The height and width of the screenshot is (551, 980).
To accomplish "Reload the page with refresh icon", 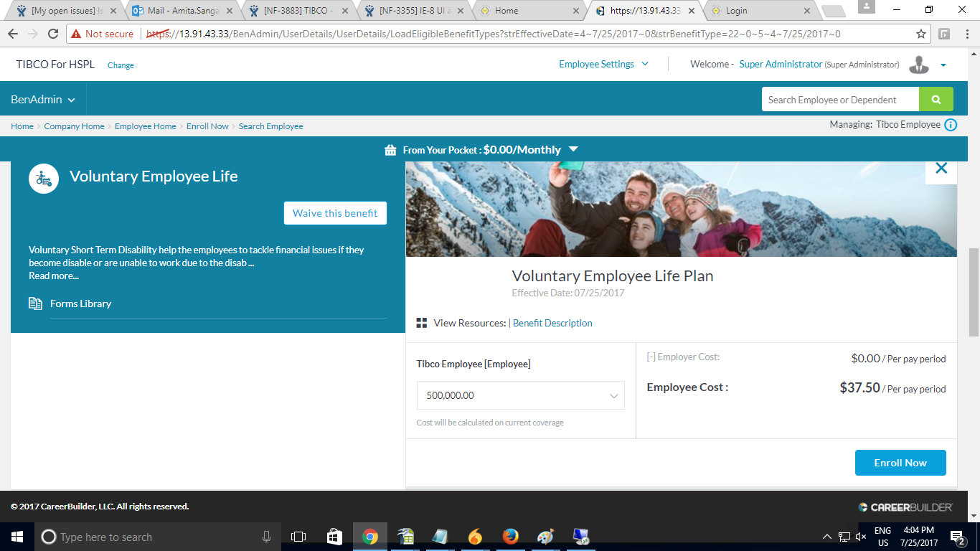I will point(52,34).
